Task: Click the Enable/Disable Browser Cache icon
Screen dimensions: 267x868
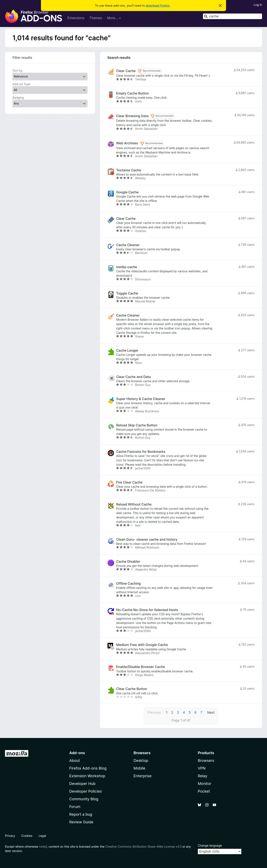Action: click(111, 668)
